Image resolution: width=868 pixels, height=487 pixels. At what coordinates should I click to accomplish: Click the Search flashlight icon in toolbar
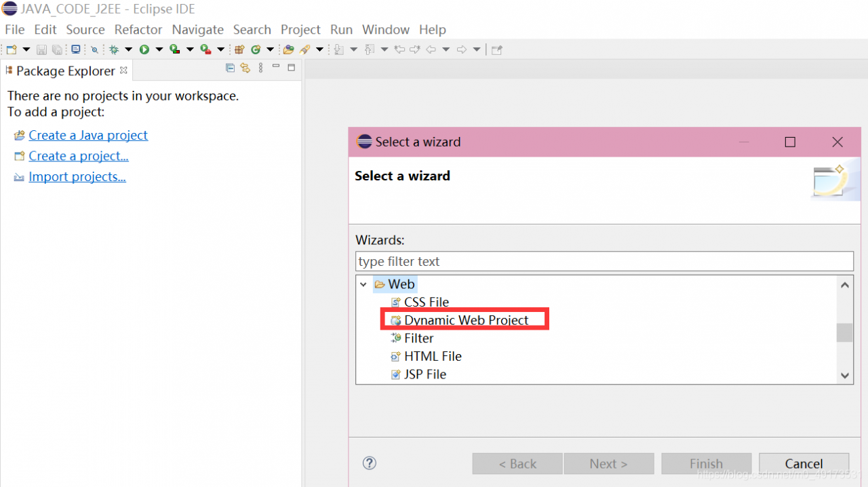pyautogui.click(x=305, y=50)
